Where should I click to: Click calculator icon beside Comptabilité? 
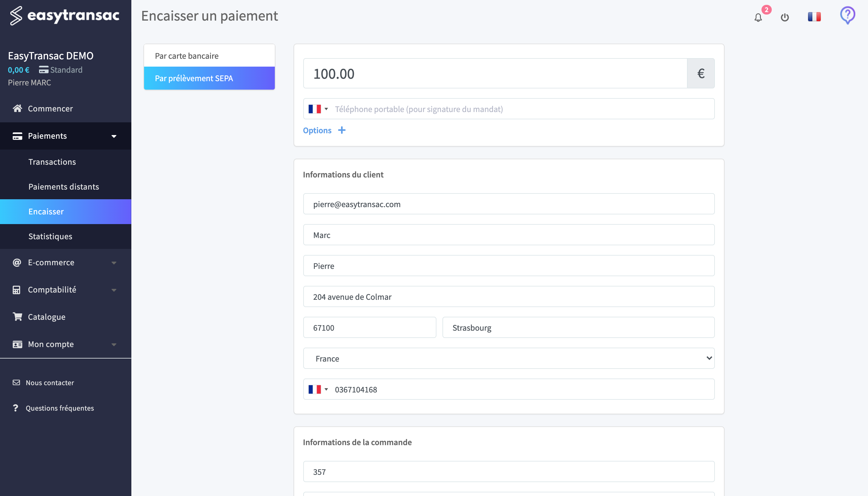[16, 289]
